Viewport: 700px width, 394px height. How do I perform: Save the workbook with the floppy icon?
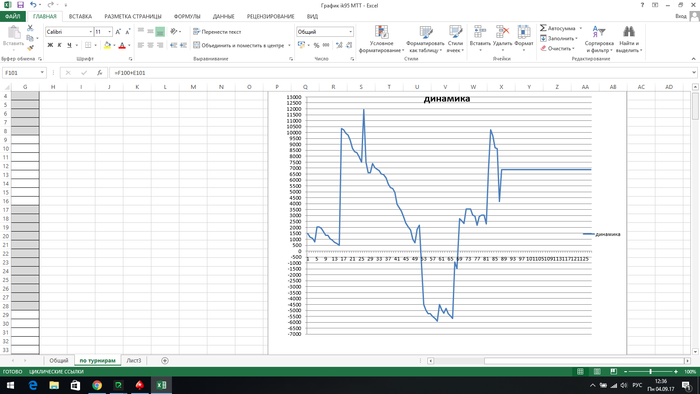pyautogui.click(x=20, y=5)
